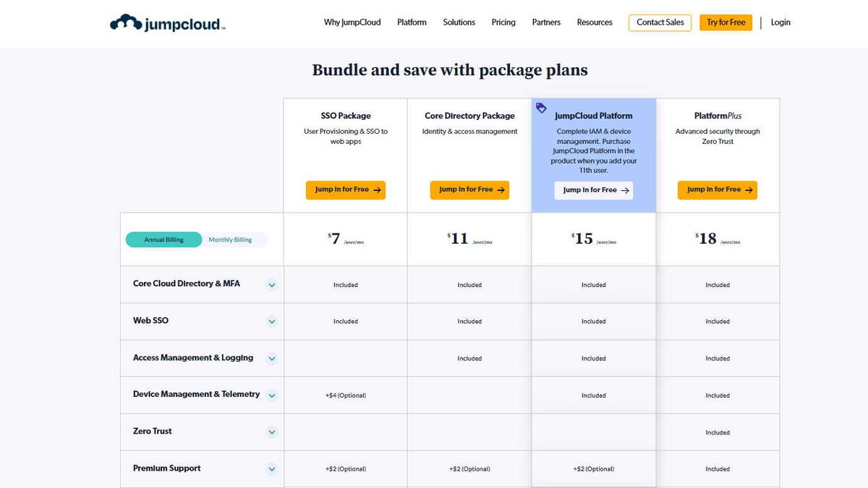The image size is (868, 488).
Task: Open the Solutions navigation menu
Action: click(459, 22)
